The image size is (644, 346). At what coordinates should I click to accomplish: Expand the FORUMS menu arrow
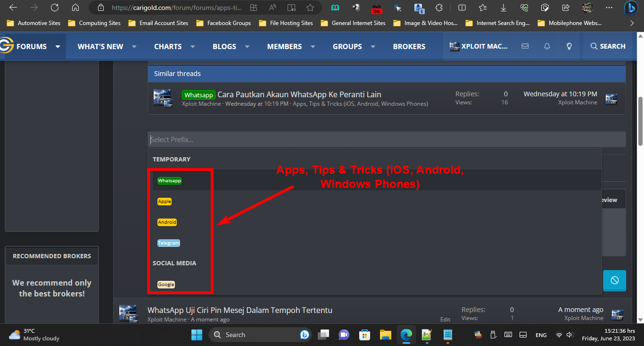[58, 46]
